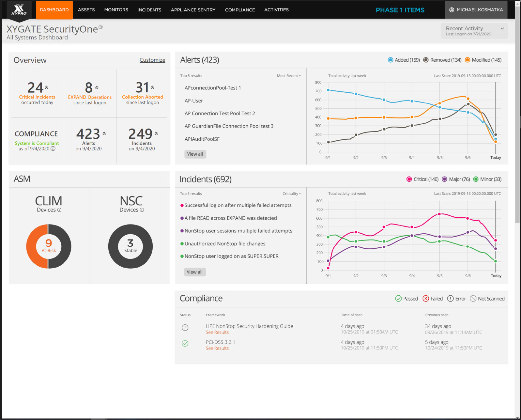Open alert AP-User

click(194, 101)
